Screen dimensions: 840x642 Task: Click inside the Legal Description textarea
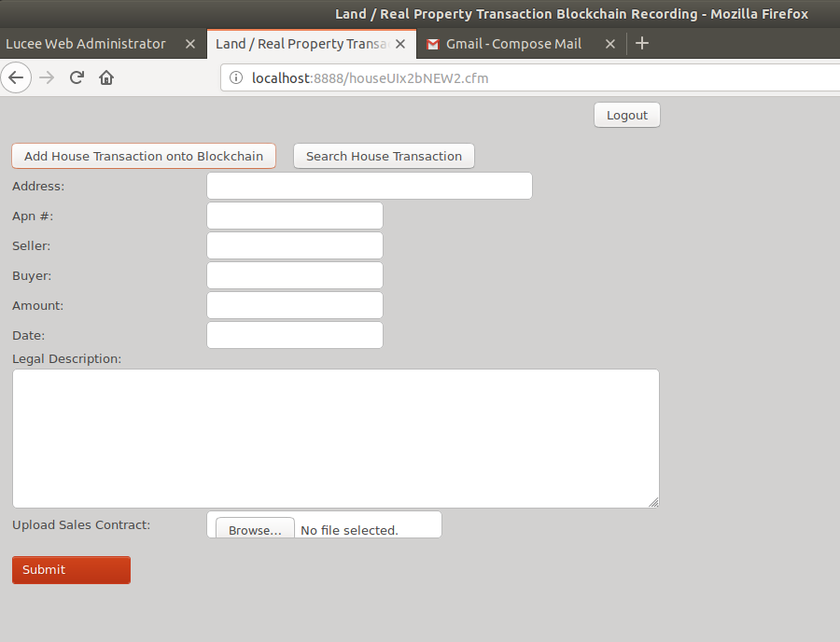[x=336, y=439]
